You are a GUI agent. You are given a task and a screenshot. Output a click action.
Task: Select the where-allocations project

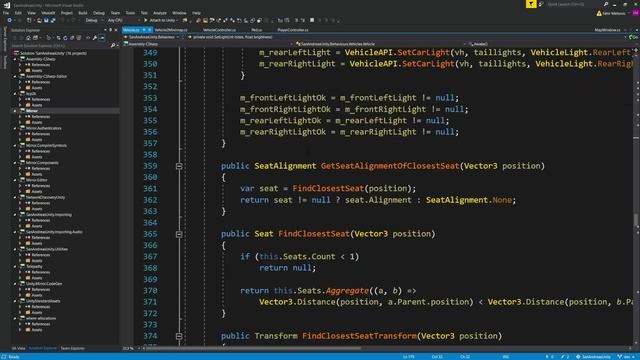tap(41, 318)
